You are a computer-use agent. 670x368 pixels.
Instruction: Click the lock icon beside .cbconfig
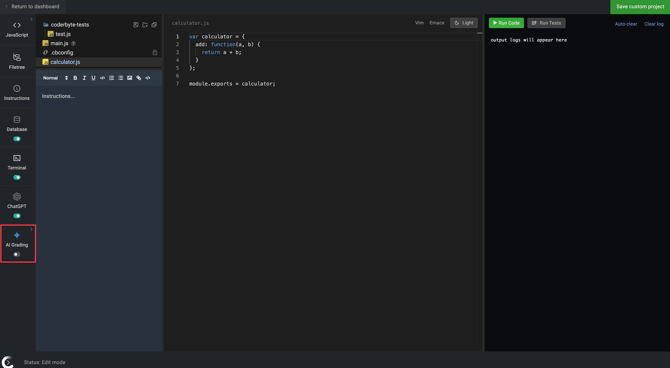155,53
